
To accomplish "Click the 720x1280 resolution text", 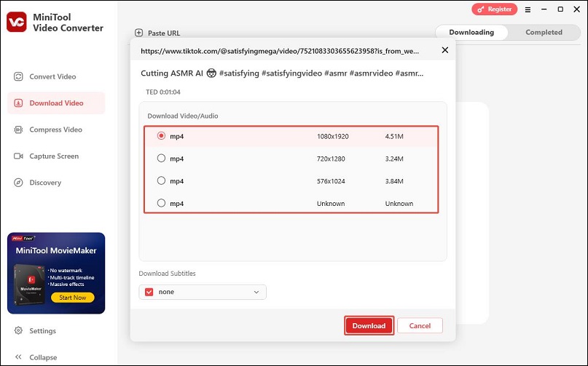I will click(x=331, y=159).
